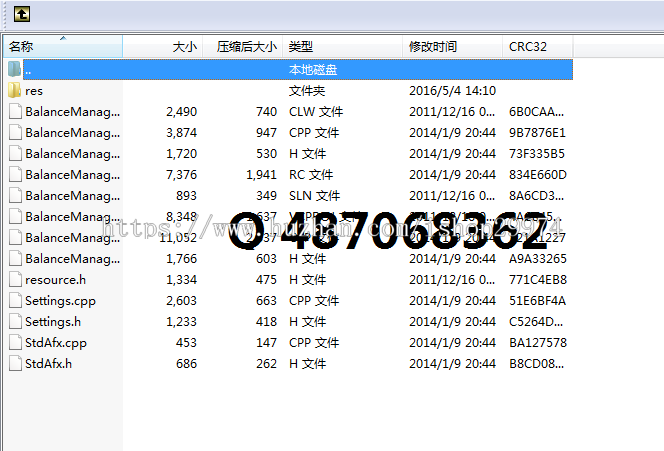The image size is (664, 451).
Task: Select the file icon of the 3,874 byte CPP row
Action: coord(15,133)
